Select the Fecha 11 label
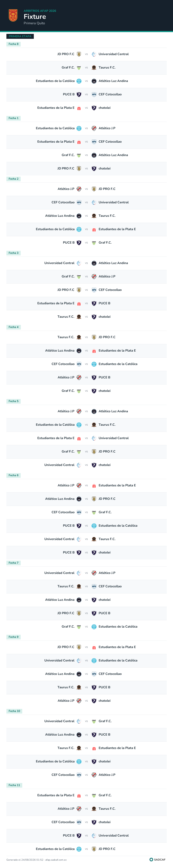This screenshot has height=868, width=173. (14, 785)
